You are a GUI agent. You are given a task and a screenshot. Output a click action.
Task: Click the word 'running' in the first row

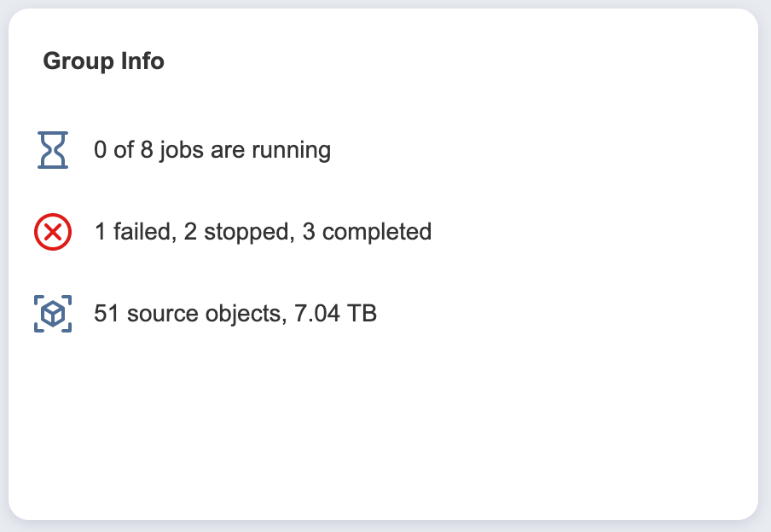291,150
